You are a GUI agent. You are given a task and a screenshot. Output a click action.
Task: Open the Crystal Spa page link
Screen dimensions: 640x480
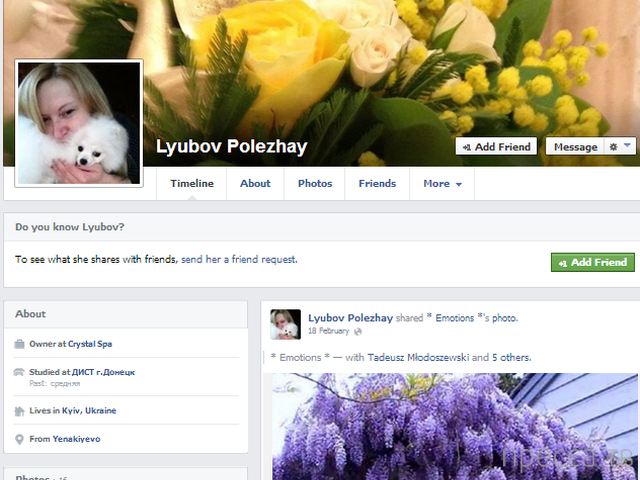(x=90, y=344)
